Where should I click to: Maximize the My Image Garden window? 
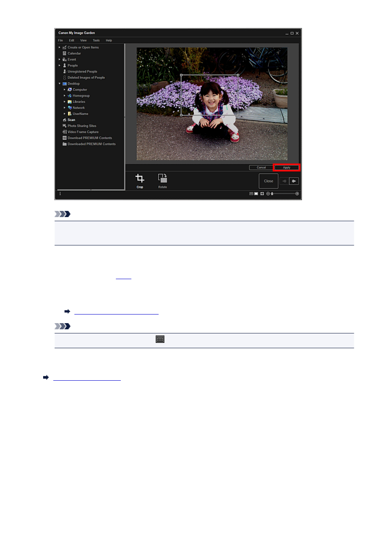click(x=292, y=33)
